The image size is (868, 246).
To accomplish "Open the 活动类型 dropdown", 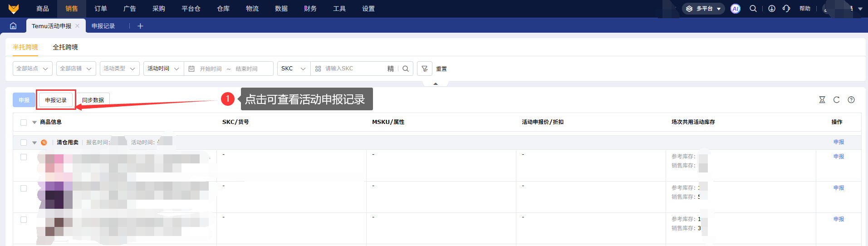I will [120, 69].
